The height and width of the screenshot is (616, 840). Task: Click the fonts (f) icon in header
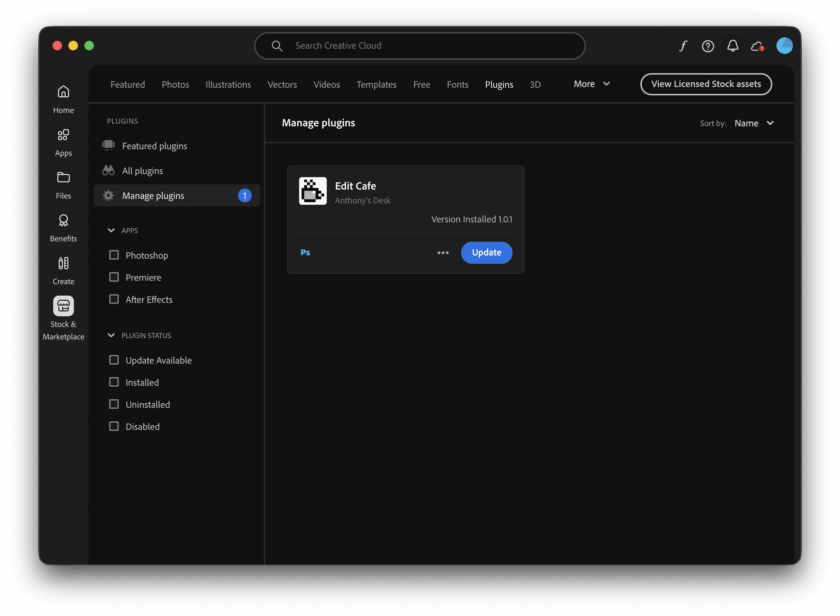tap(683, 46)
